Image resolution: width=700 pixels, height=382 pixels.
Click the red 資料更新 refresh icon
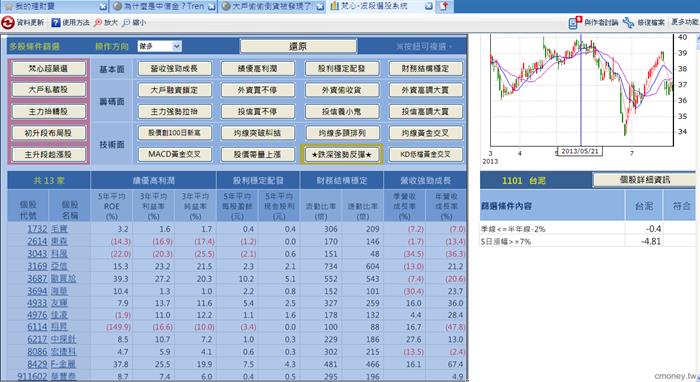click(8, 22)
